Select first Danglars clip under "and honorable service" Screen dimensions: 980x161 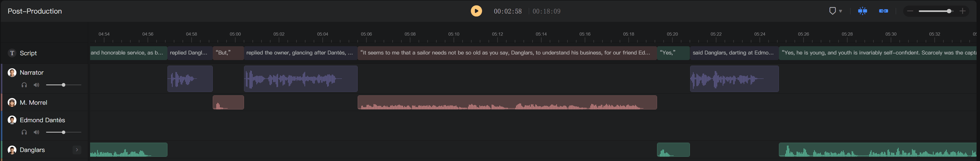(128, 150)
